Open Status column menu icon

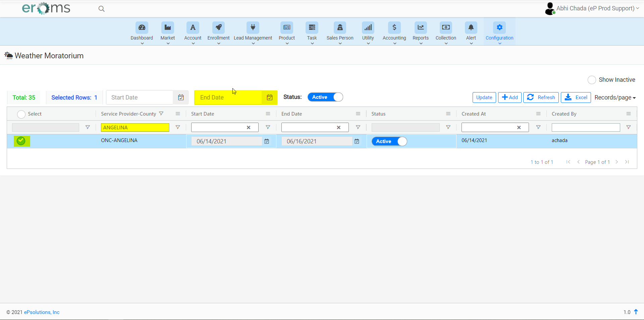(448, 114)
